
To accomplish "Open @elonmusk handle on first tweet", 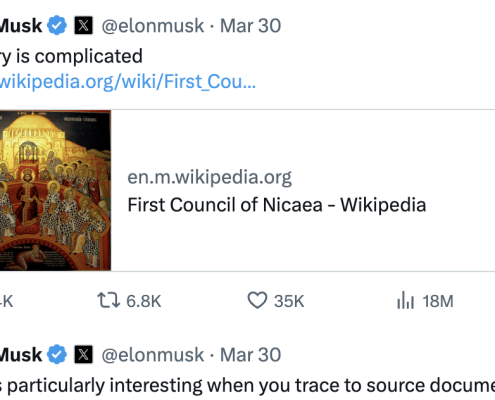I will coord(153,26).
